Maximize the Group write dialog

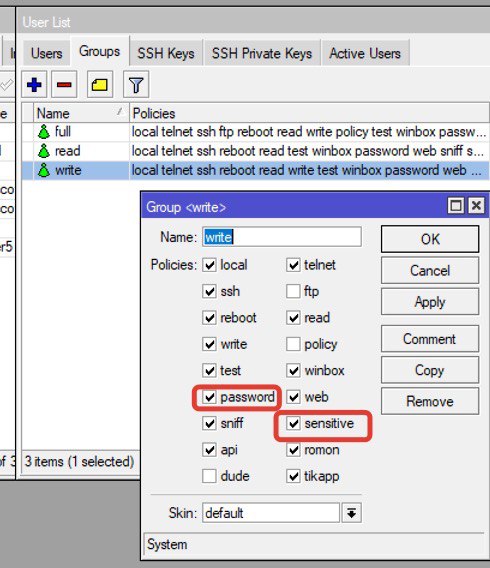(456, 206)
